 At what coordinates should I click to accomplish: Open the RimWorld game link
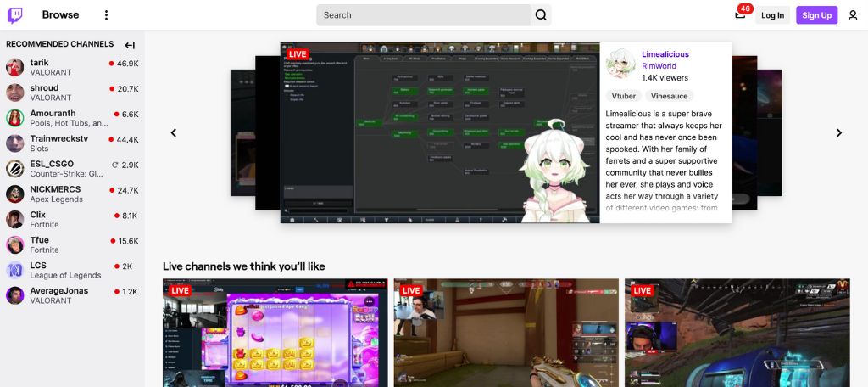pos(659,66)
